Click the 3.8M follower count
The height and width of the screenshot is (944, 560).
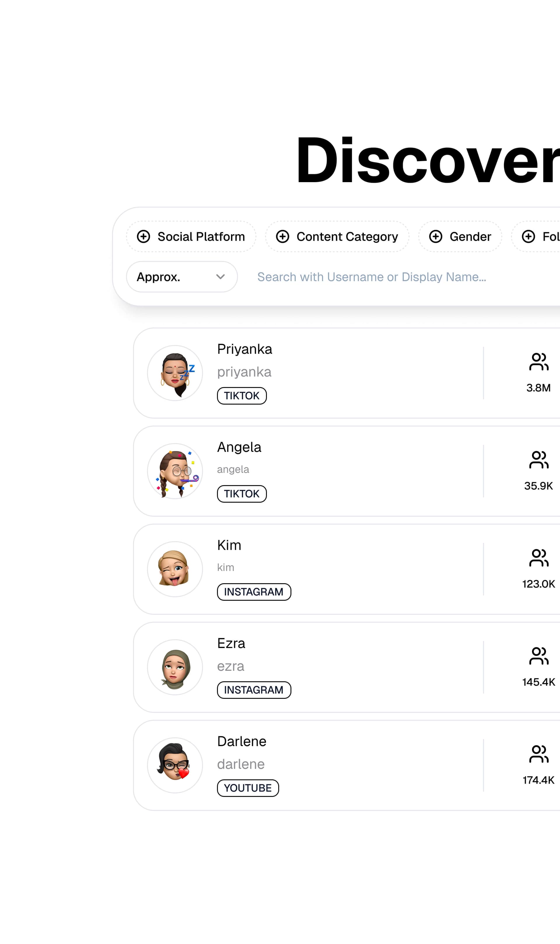538,388
